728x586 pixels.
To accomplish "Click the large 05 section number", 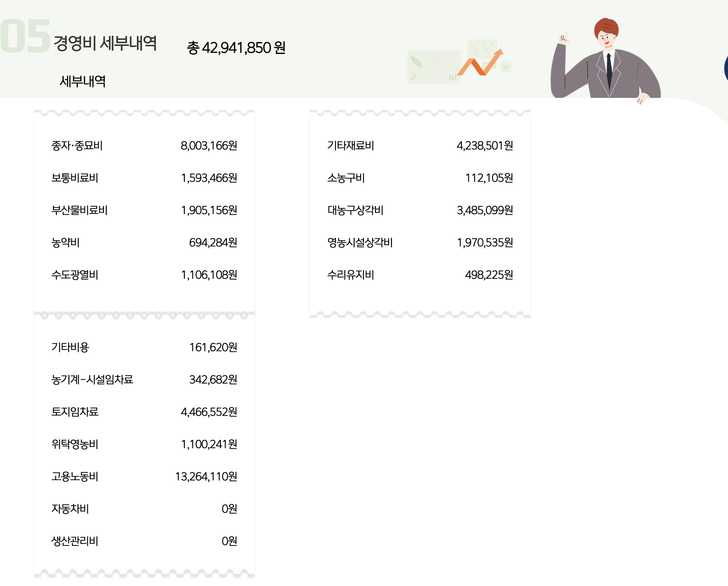I will [25, 36].
